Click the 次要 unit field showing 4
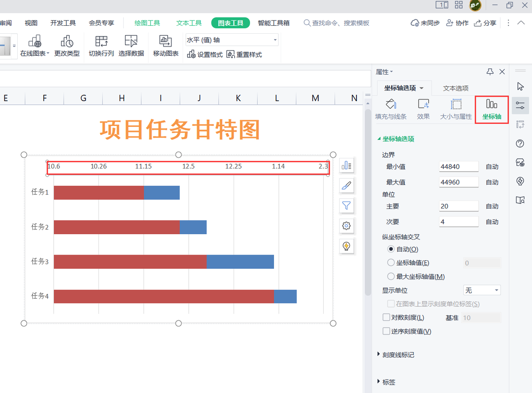This screenshot has width=532, height=393. coord(459,221)
